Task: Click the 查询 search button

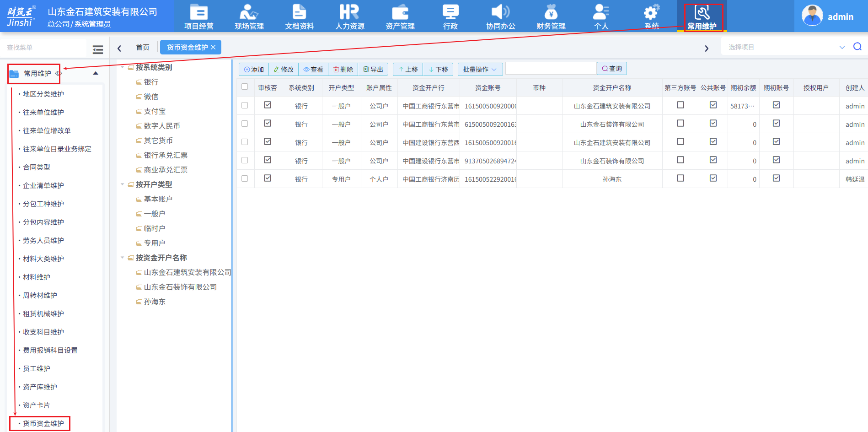Action: click(x=612, y=69)
